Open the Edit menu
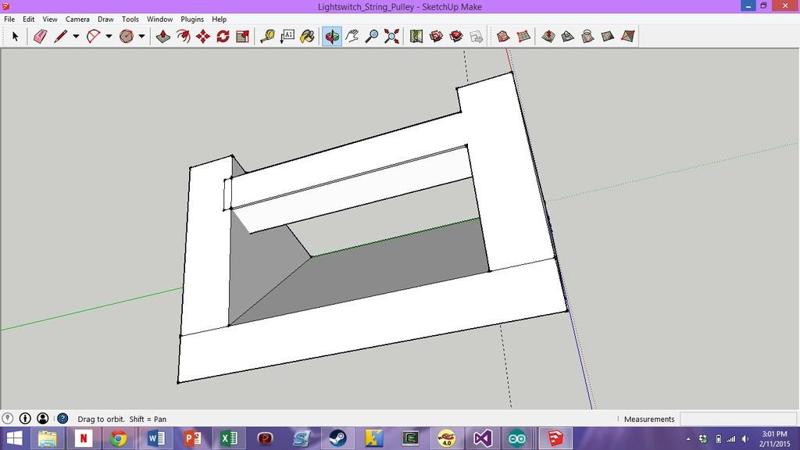Viewport: 800px width, 450px height. point(29,19)
